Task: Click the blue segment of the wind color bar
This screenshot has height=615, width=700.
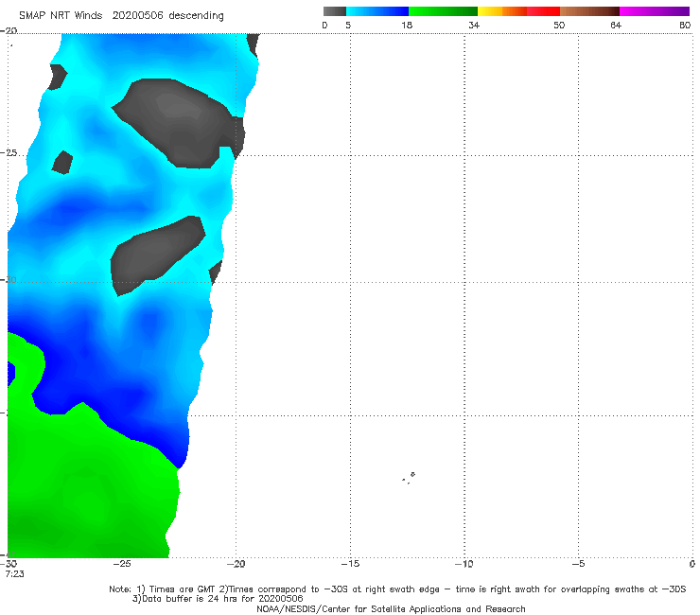Action: 377,11
